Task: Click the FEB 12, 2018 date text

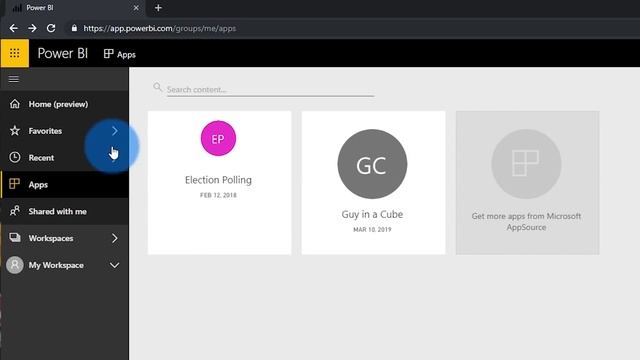Action: coord(218,195)
